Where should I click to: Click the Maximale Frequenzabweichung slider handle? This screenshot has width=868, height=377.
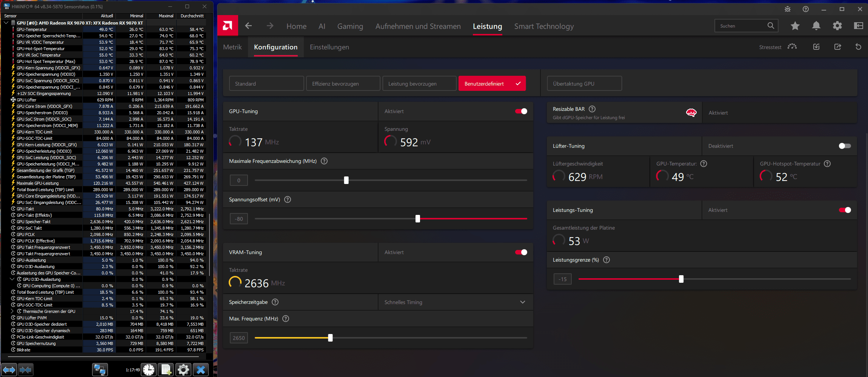(x=346, y=180)
